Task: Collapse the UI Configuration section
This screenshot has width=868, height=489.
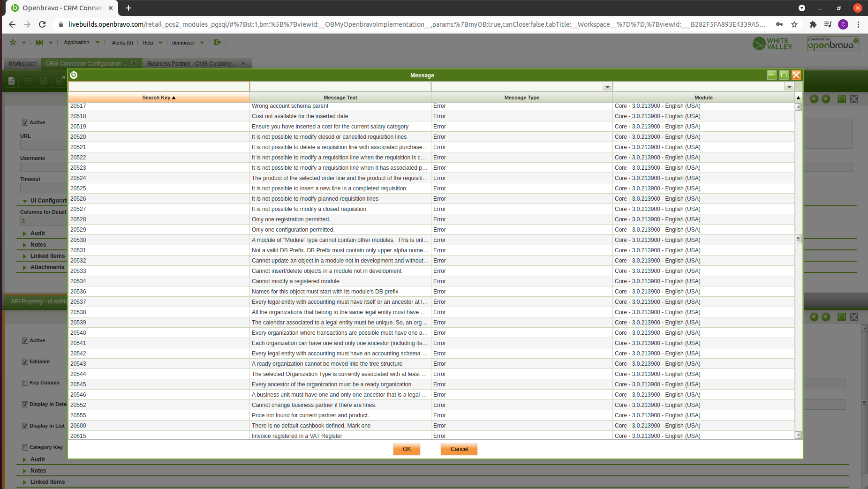Action: pos(25,201)
